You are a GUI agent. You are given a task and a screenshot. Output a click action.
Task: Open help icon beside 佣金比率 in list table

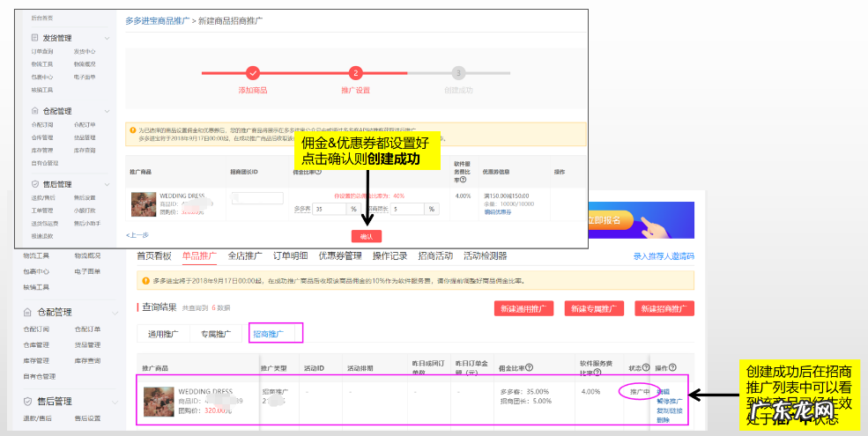[x=530, y=368]
